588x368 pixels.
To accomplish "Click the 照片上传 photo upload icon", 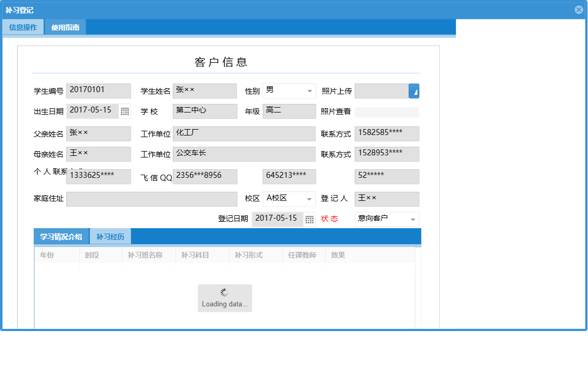I will (x=415, y=91).
